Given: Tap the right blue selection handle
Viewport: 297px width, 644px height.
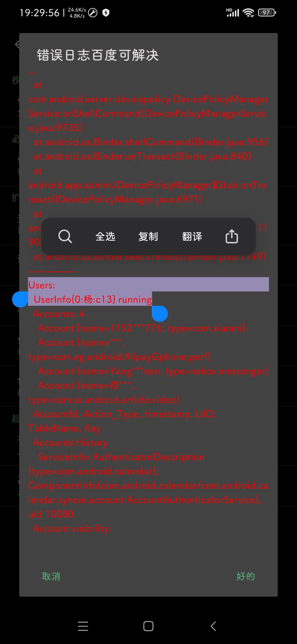Looking at the screenshot, I should coord(160,314).
